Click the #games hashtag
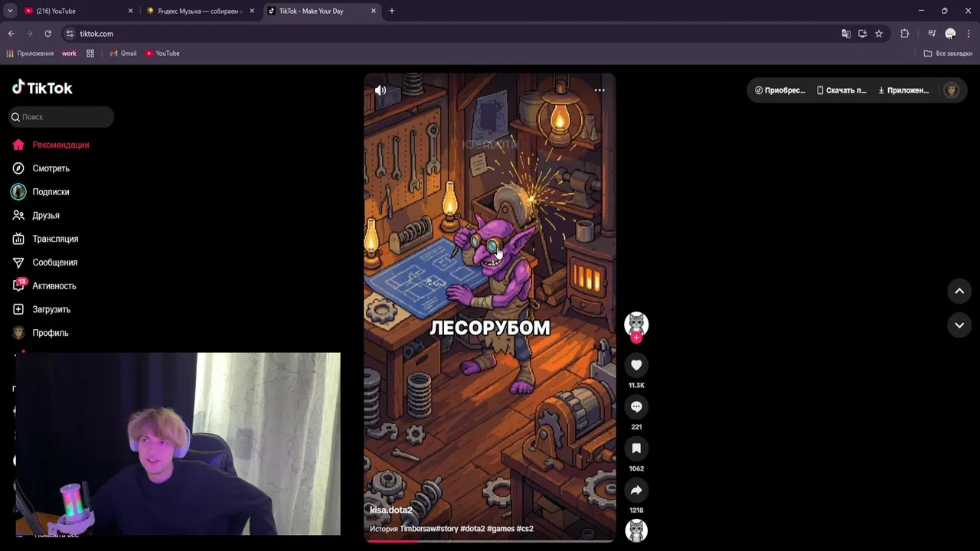The image size is (980, 551). pos(501,529)
